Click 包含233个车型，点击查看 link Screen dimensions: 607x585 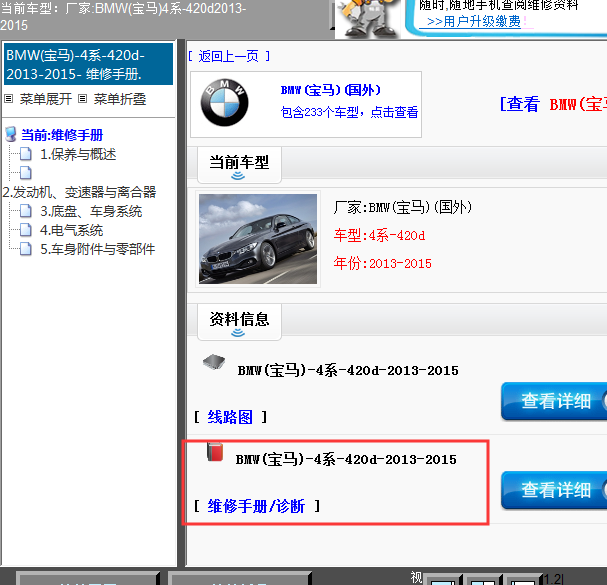pos(349,112)
